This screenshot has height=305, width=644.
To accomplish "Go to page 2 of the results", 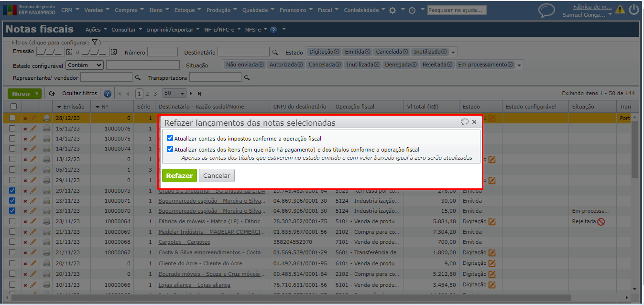I will [x=148, y=94].
